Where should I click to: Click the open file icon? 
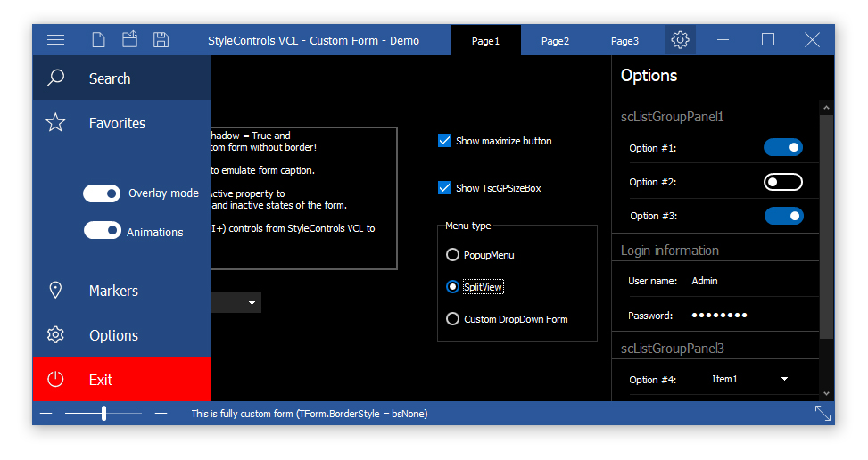pos(129,39)
